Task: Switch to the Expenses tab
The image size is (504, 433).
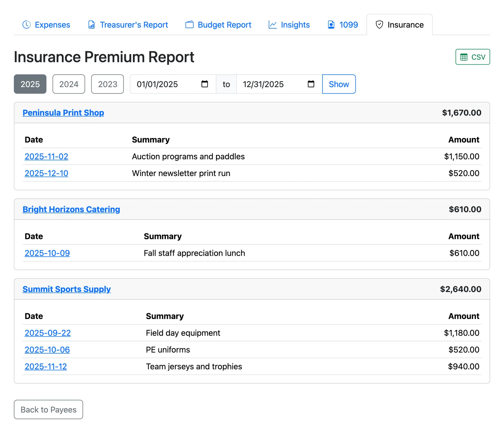Action: (46, 25)
